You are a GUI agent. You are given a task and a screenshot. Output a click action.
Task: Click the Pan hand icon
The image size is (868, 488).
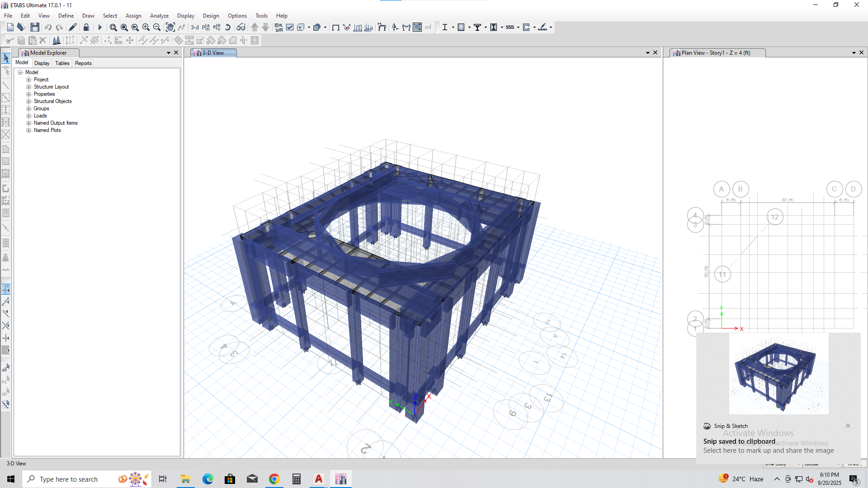pyautogui.click(x=170, y=28)
